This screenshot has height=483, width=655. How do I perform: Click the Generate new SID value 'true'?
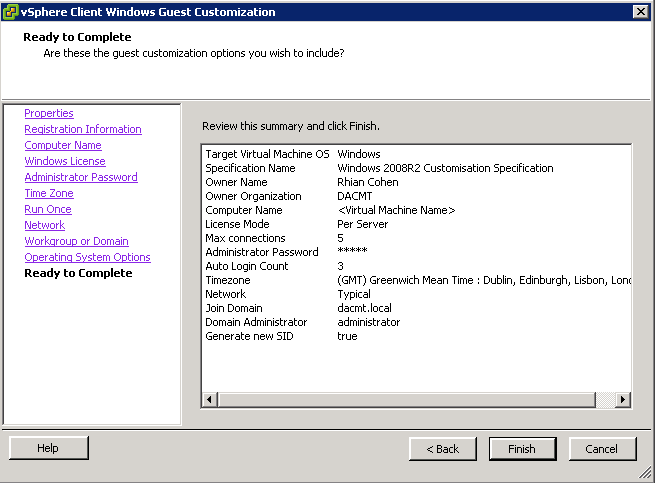click(x=347, y=336)
